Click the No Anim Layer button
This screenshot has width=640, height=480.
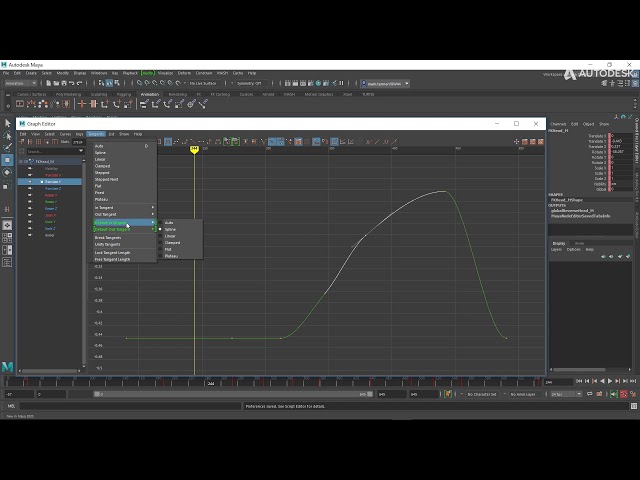pyautogui.click(x=522, y=394)
